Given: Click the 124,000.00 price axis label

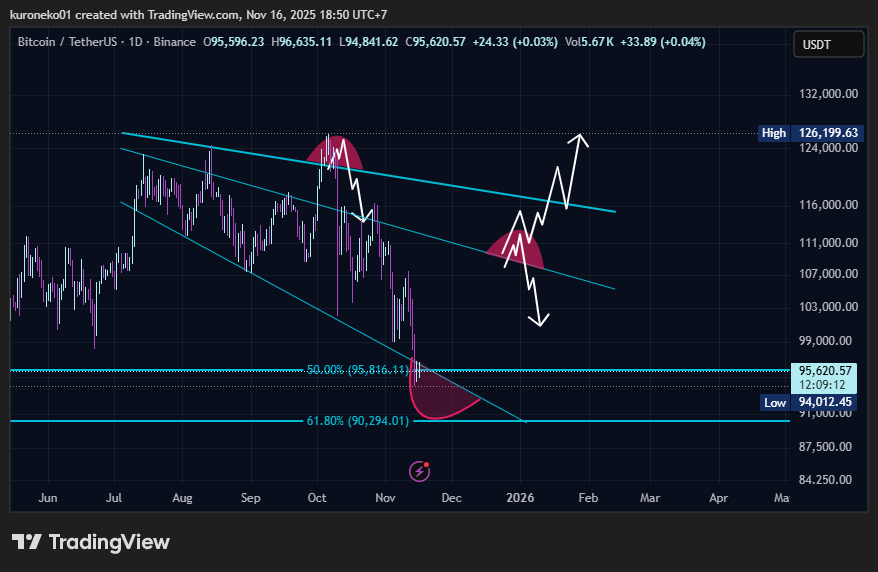Looking at the screenshot, I should coord(828,148).
